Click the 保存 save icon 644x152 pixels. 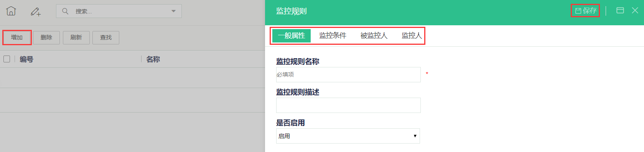[x=578, y=11]
